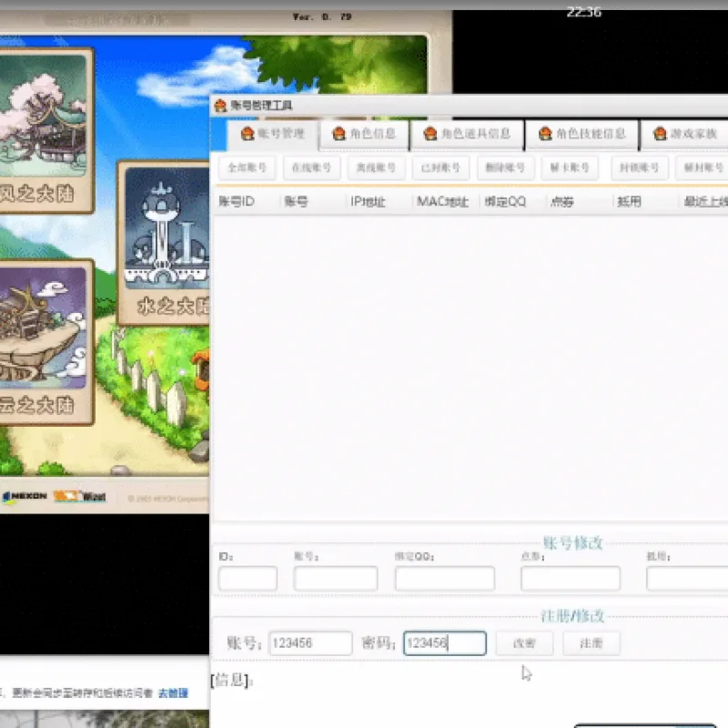Click the 改密 change password button
728x728 pixels.
[524, 643]
